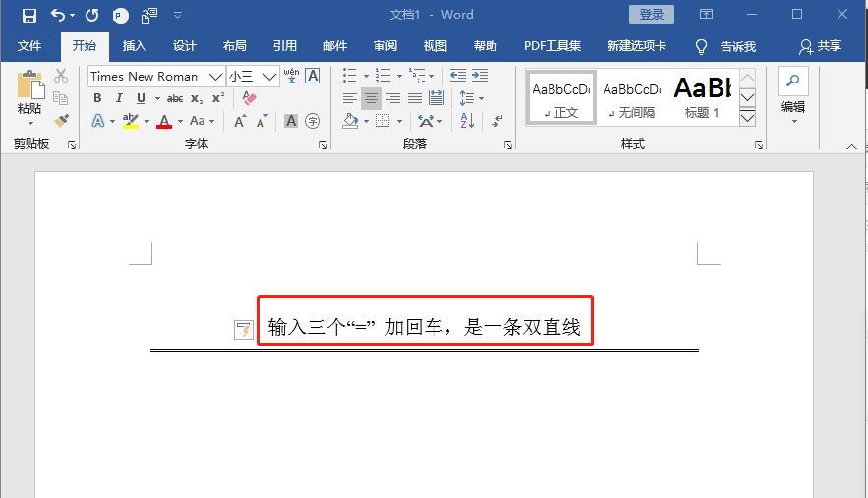This screenshot has width=868, height=498.
Task: Switch to the 布局 tab
Action: (x=234, y=46)
